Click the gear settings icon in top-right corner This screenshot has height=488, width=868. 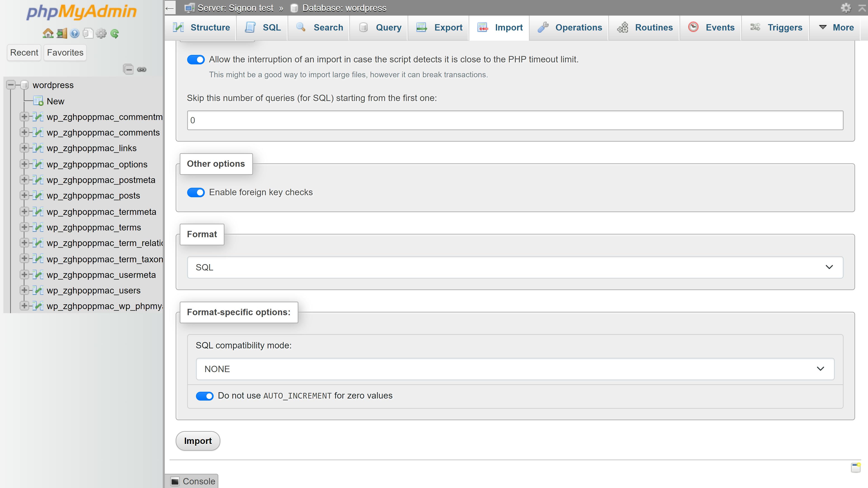(846, 8)
